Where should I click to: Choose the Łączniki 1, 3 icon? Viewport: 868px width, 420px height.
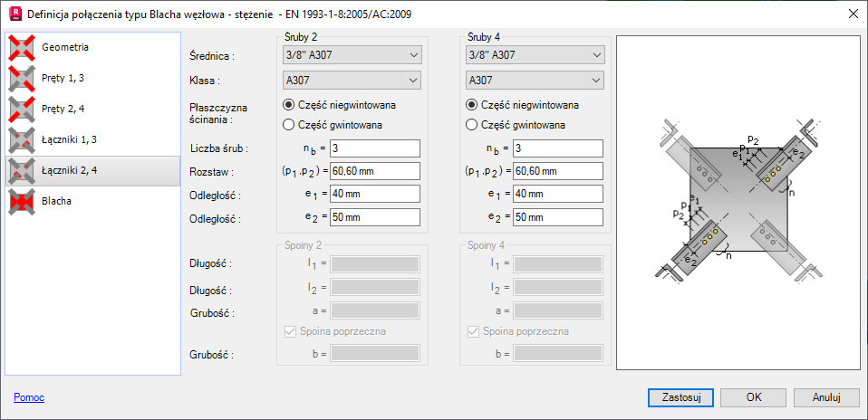tap(23, 140)
